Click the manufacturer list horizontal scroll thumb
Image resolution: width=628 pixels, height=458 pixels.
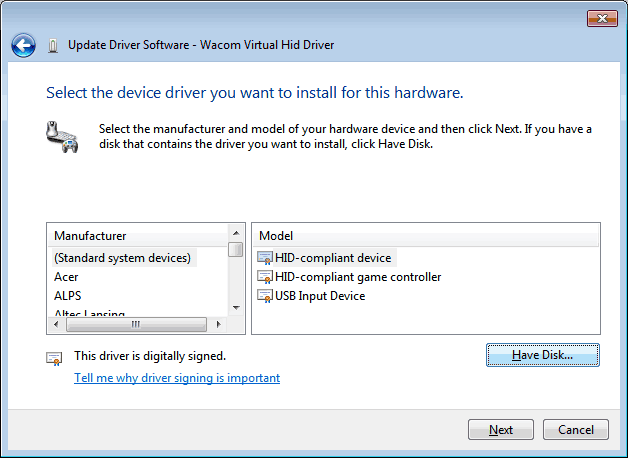coord(136,324)
